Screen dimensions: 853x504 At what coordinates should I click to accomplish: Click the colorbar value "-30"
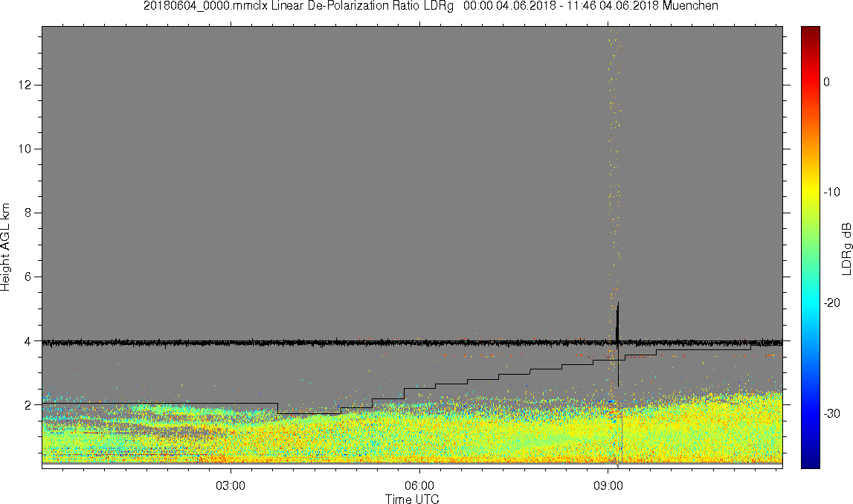click(832, 414)
